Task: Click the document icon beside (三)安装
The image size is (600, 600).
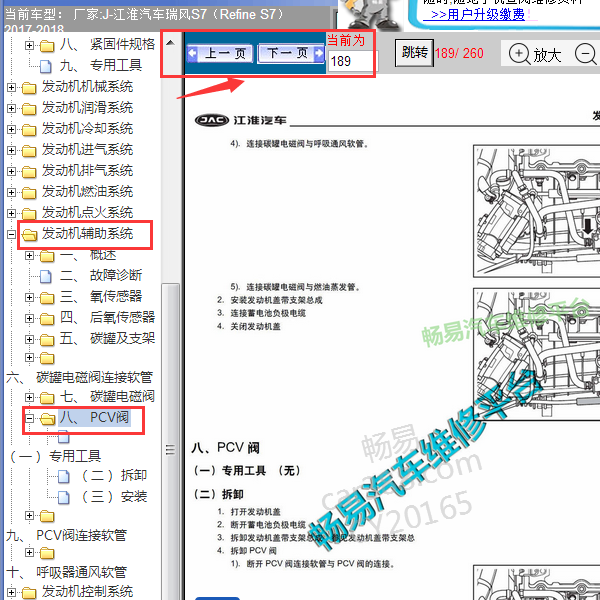Action: tap(64, 498)
